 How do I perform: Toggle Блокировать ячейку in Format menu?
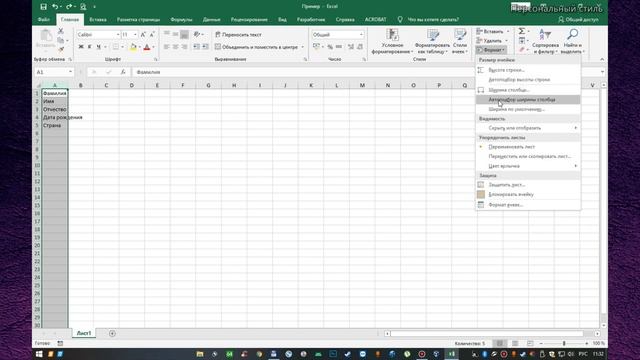[x=528, y=194]
